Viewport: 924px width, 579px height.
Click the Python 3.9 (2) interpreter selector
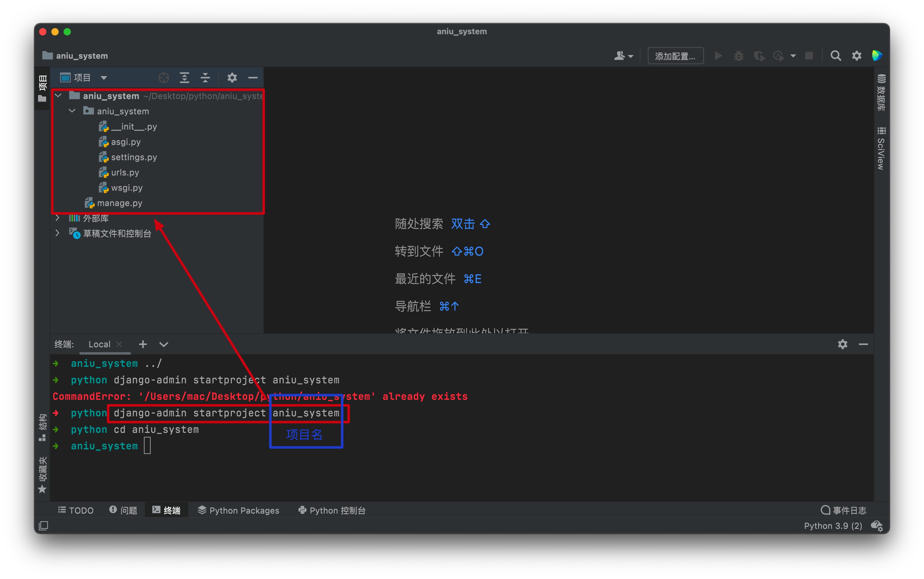pos(833,526)
